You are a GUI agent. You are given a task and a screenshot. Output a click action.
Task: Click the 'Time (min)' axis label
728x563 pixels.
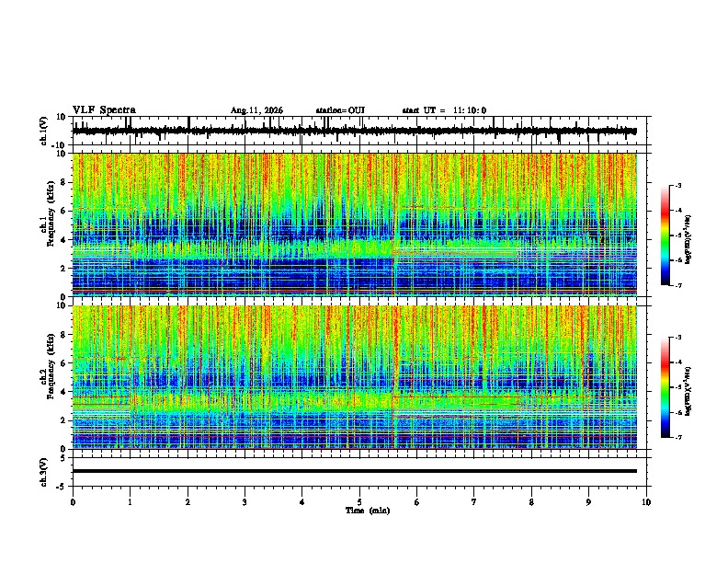pos(368,511)
